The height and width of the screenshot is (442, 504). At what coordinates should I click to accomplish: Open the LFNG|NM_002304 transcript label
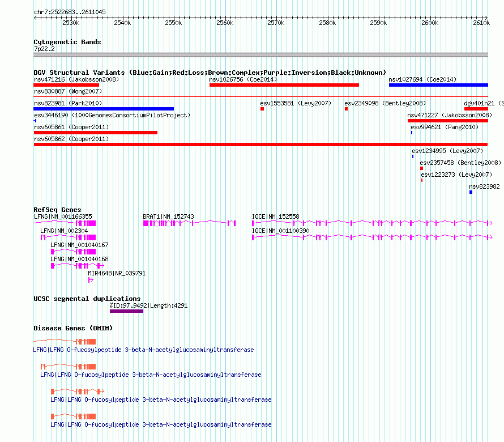pyautogui.click(x=64, y=231)
